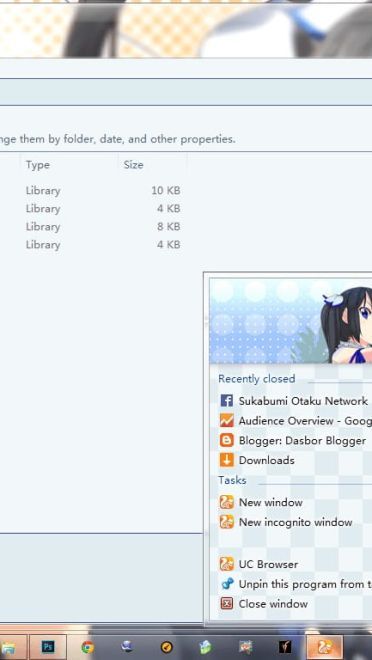
Task: Click the pin icon beside Unpin this program
Action: point(227,584)
